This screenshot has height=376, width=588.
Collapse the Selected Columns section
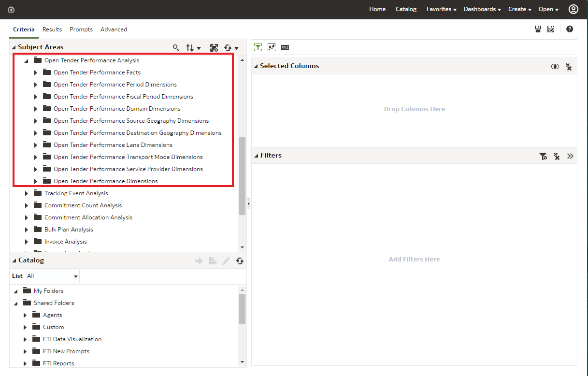tap(256, 66)
